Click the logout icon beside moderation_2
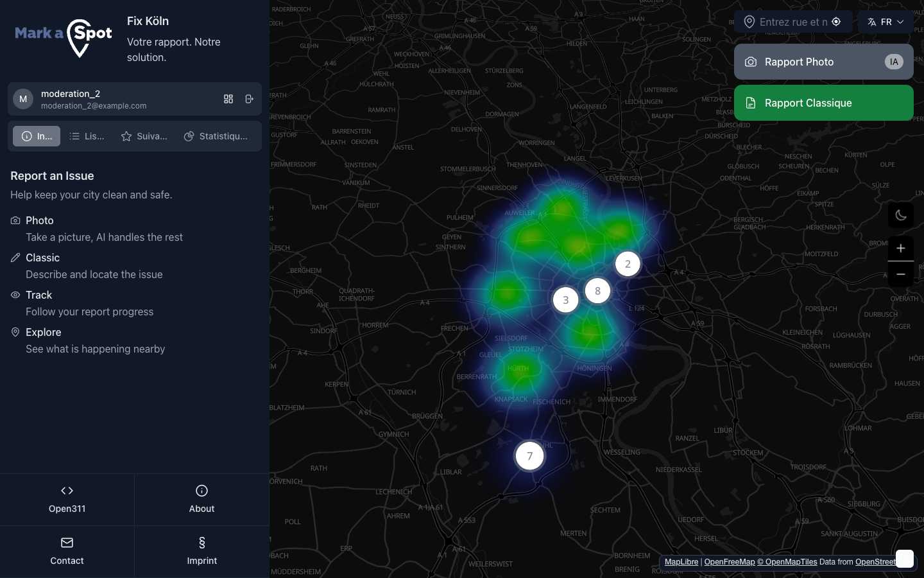Screen dimensions: 924x578 click(x=250, y=99)
